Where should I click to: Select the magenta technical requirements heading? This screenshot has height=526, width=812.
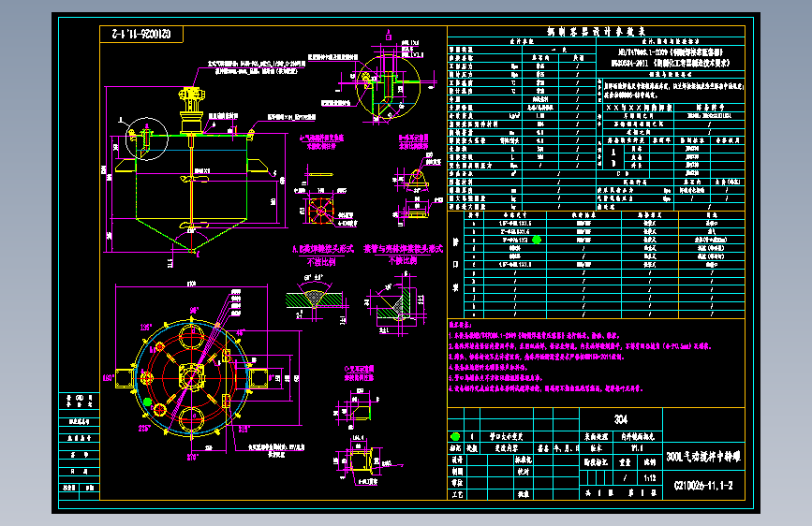click(x=460, y=325)
